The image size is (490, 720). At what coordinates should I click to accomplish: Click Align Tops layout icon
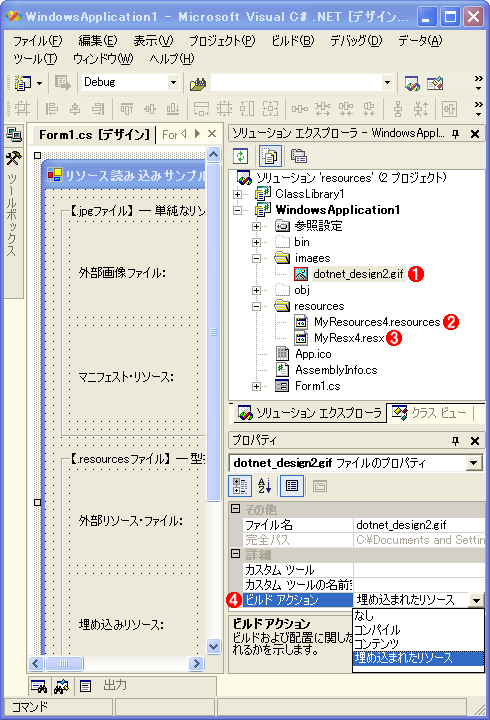(x=127, y=109)
